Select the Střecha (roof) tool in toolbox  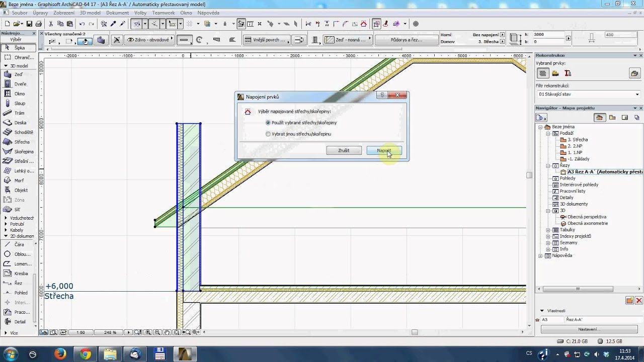point(18,142)
